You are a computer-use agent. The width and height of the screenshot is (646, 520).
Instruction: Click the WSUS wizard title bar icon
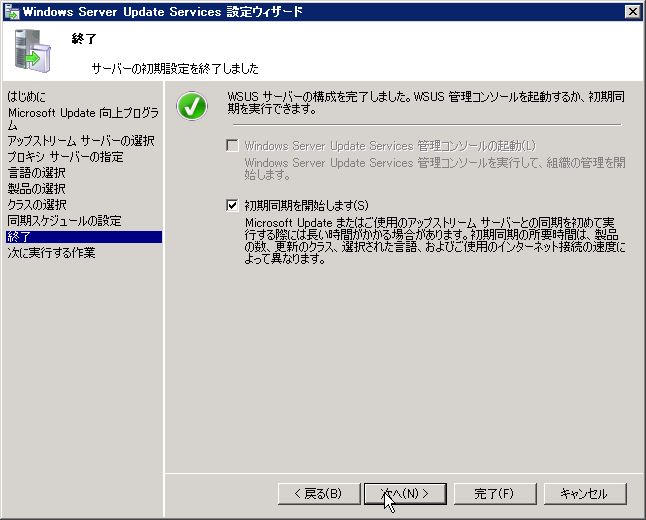(x=12, y=12)
